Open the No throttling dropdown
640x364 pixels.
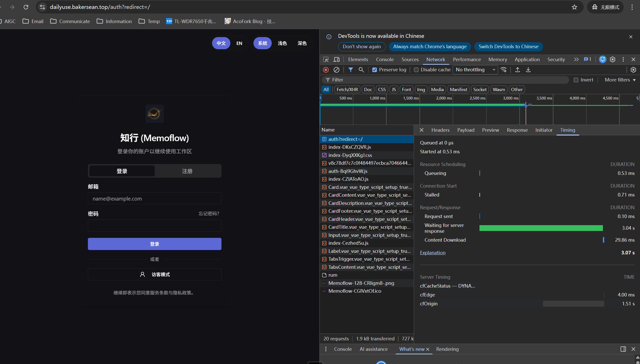click(475, 70)
